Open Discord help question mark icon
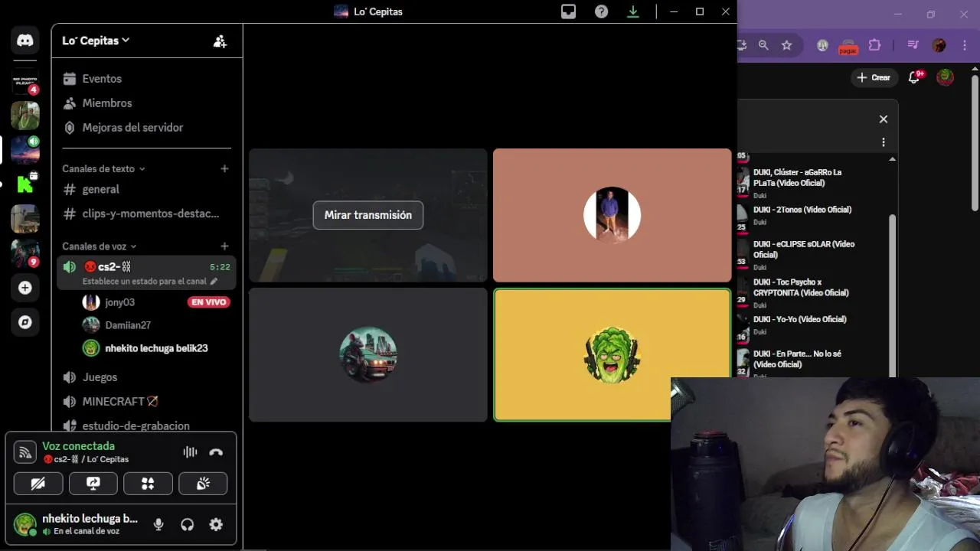 tap(602, 11)
